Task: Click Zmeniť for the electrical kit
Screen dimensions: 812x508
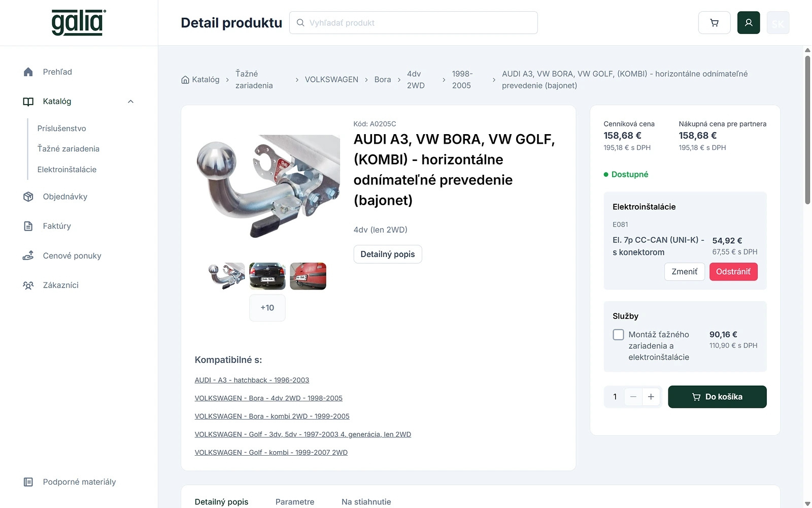Action: pyautogui.click(x=685, y=272)
